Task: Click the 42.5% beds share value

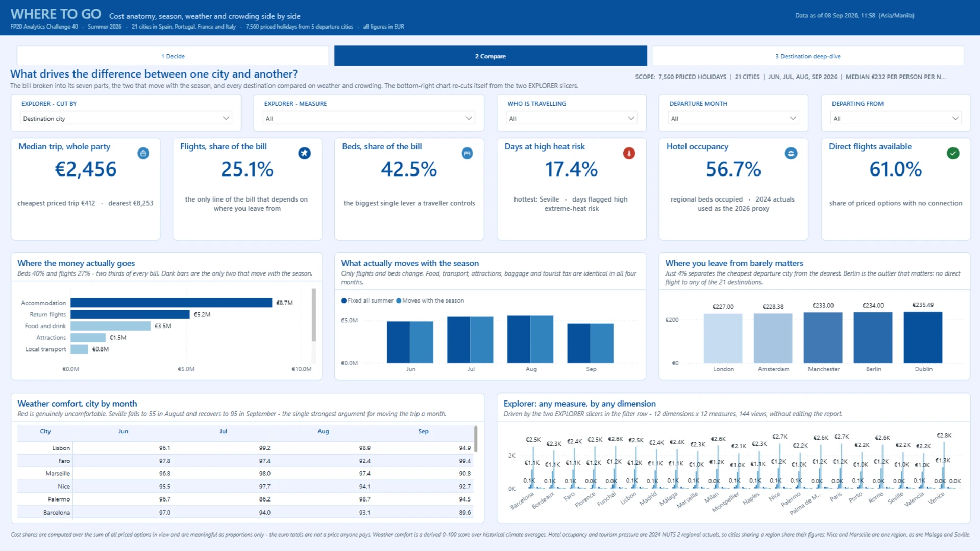Action: (x=409, y=169)
